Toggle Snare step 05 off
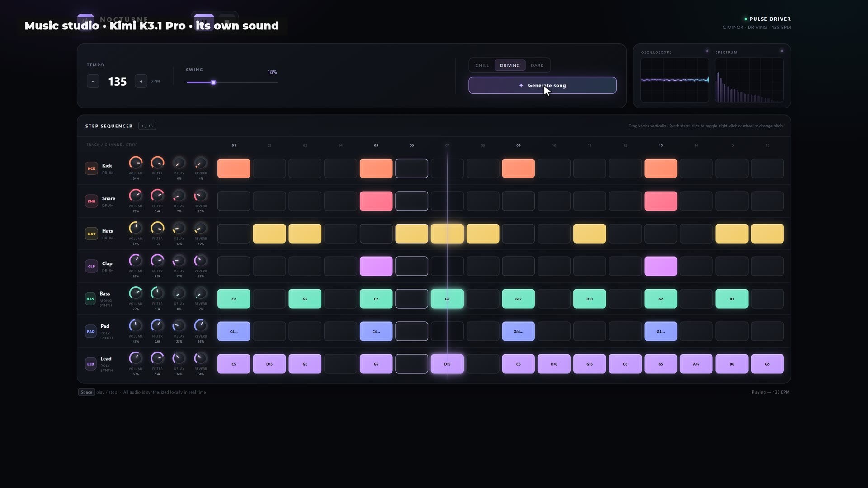 tap(376, 201)
